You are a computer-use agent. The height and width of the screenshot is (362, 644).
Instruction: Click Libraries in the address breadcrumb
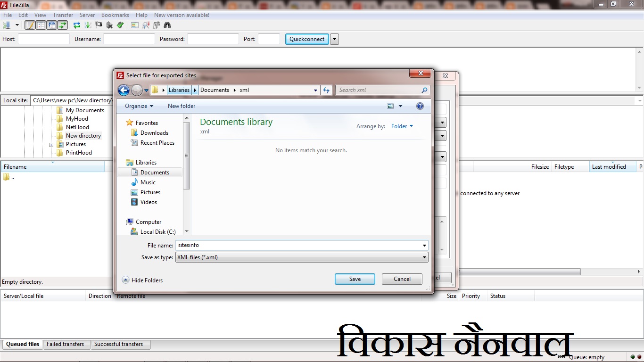[x=179, y=90]
